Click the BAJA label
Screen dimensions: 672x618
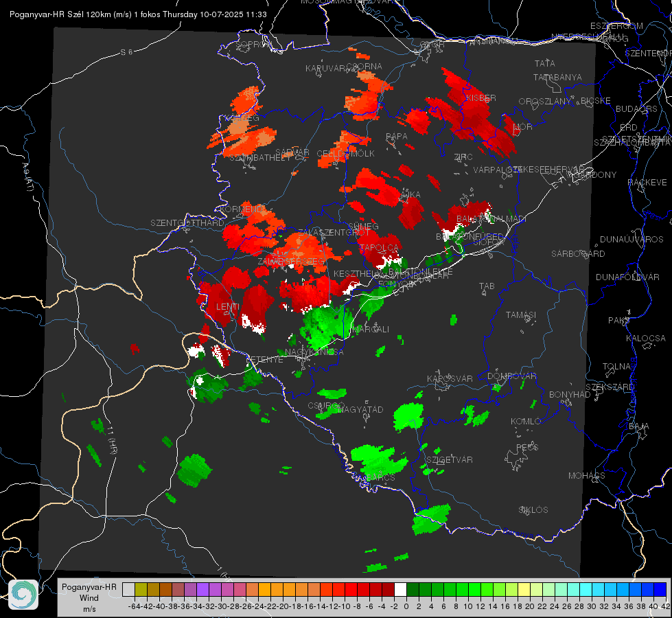point(639,426)
